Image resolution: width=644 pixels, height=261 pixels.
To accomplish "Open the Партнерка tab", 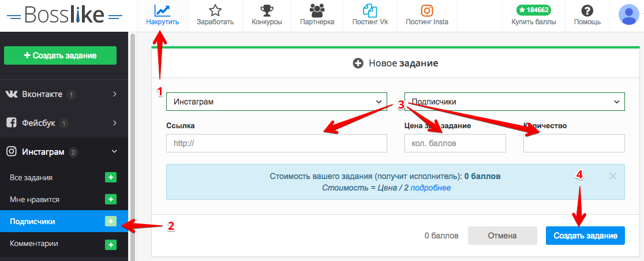I will click(317, 16).
